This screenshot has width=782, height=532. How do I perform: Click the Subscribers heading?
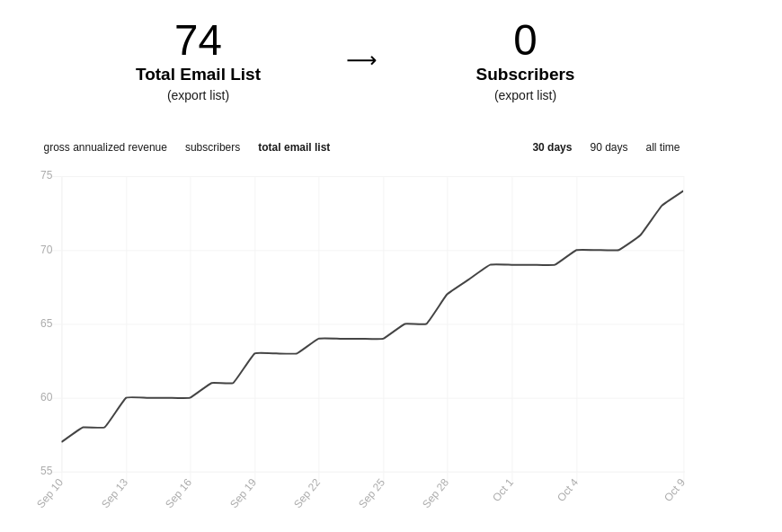tap(525, 75)
